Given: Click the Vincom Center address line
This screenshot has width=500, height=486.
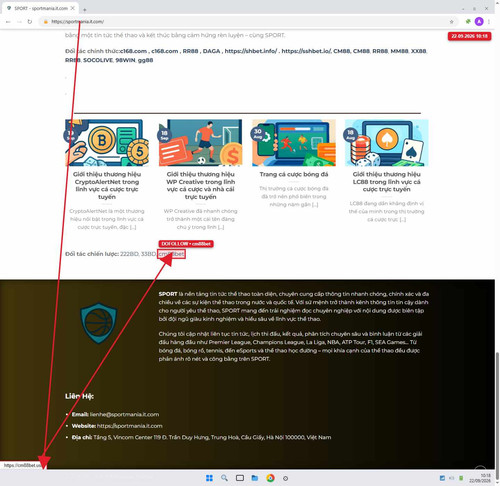Looking at the screenshot, I should click(201, 437).
